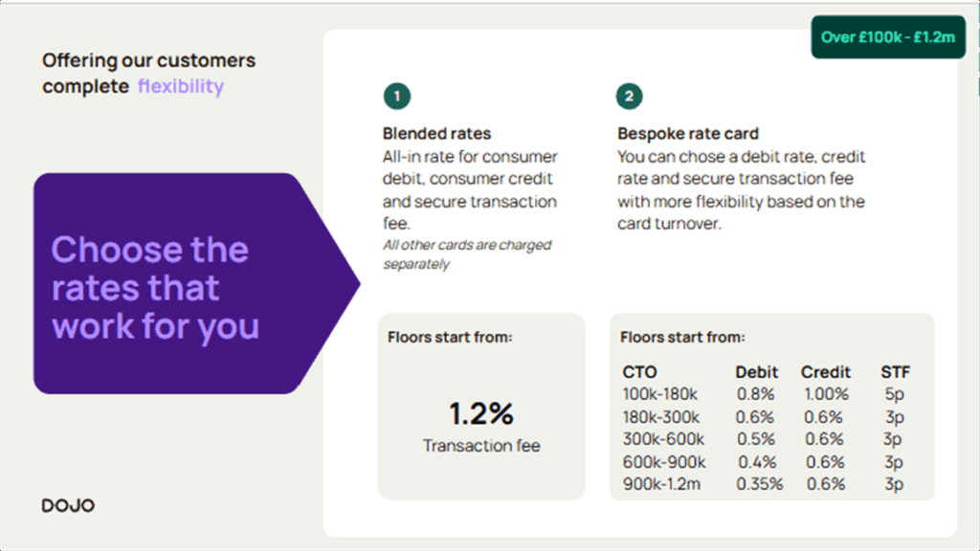Image resolution: width=980 pixels, height=551 pixels.
Task: Click the 'All other cards are charged separately' note
Action: click(467, 254)
